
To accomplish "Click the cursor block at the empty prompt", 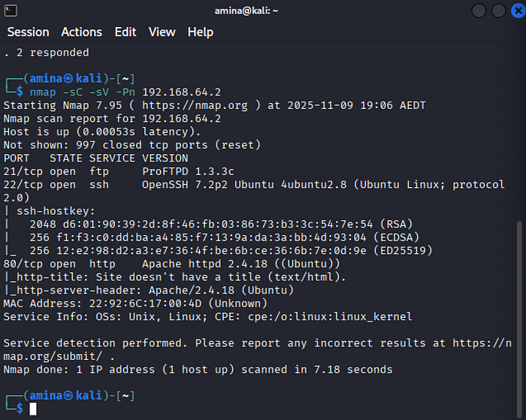I will [33, 409].
